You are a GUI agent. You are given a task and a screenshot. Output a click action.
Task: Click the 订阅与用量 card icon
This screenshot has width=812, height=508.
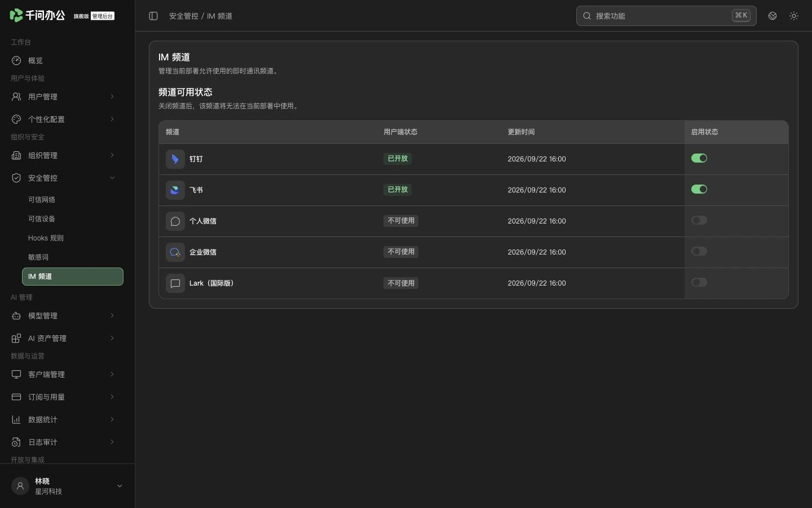point(16,397)
